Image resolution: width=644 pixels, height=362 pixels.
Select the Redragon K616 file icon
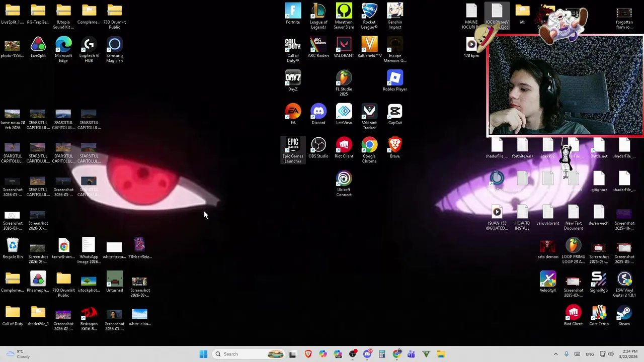click(x=89, y=318)
